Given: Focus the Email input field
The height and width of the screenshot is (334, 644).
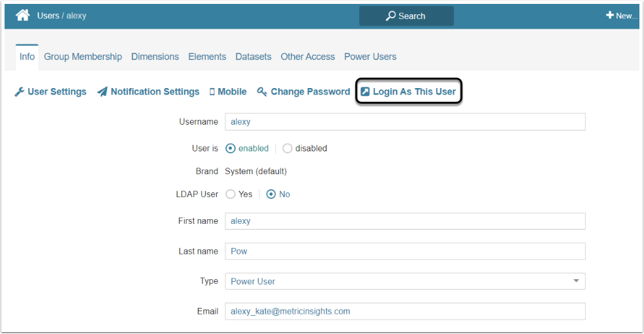Looking at the screenshot, I should [405, 311].
